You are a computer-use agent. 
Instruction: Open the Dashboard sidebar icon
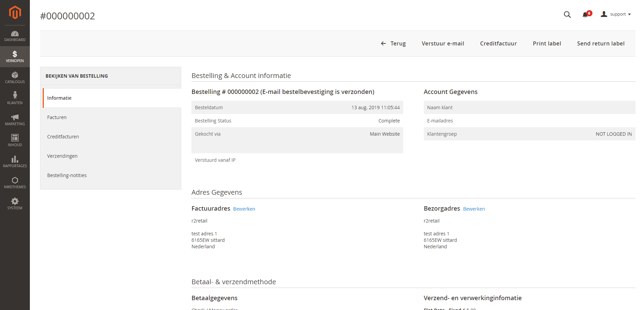coord(15,36)
